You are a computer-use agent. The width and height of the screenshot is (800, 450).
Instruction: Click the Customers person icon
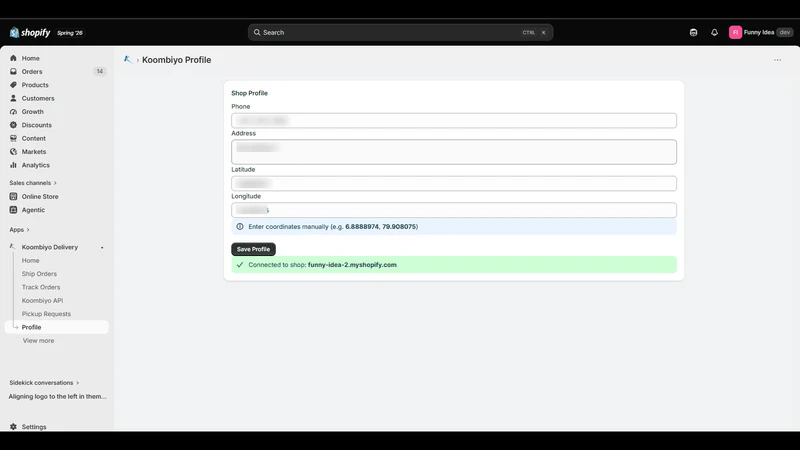(x=13, y=98)
